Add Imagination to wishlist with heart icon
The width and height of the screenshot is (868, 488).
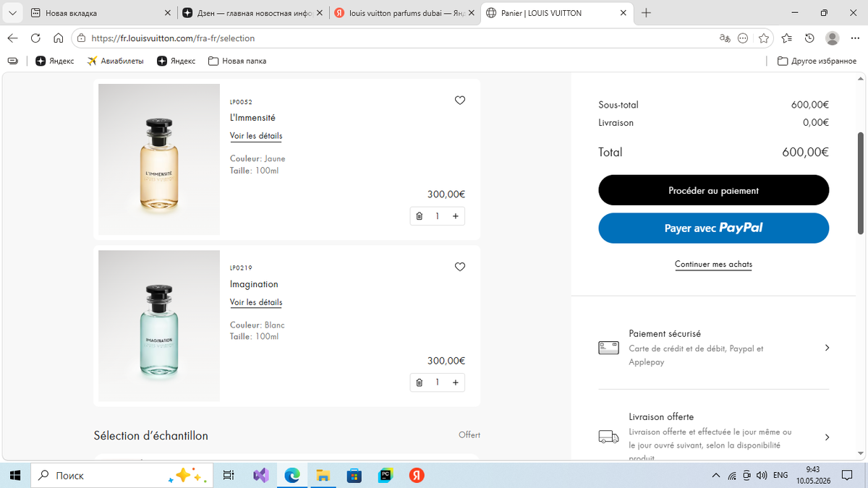[460, 267]
